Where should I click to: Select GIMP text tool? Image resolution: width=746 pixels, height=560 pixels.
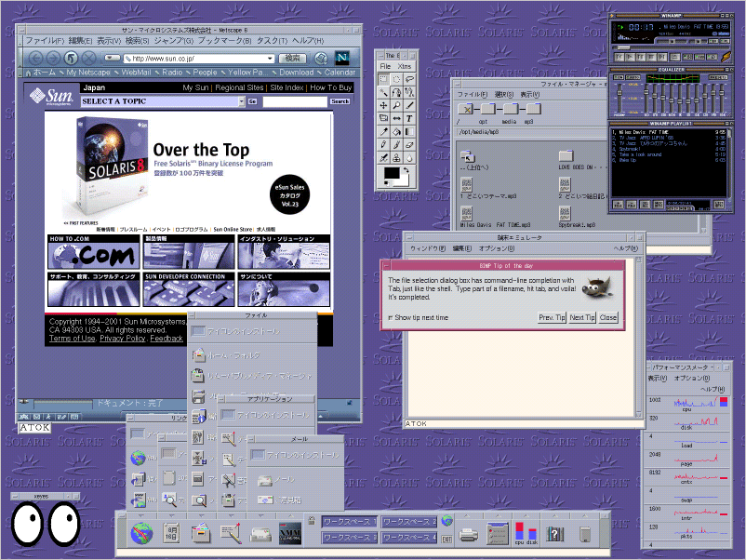409,118
